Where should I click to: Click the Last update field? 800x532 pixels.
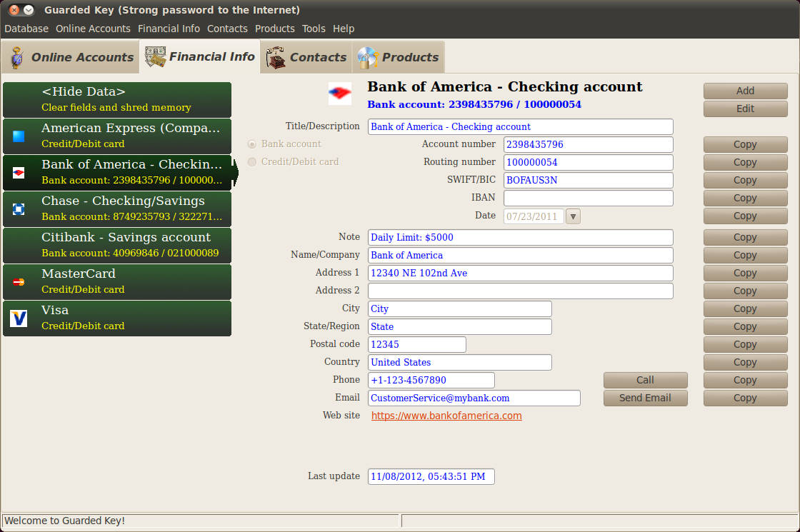point(431,476)
